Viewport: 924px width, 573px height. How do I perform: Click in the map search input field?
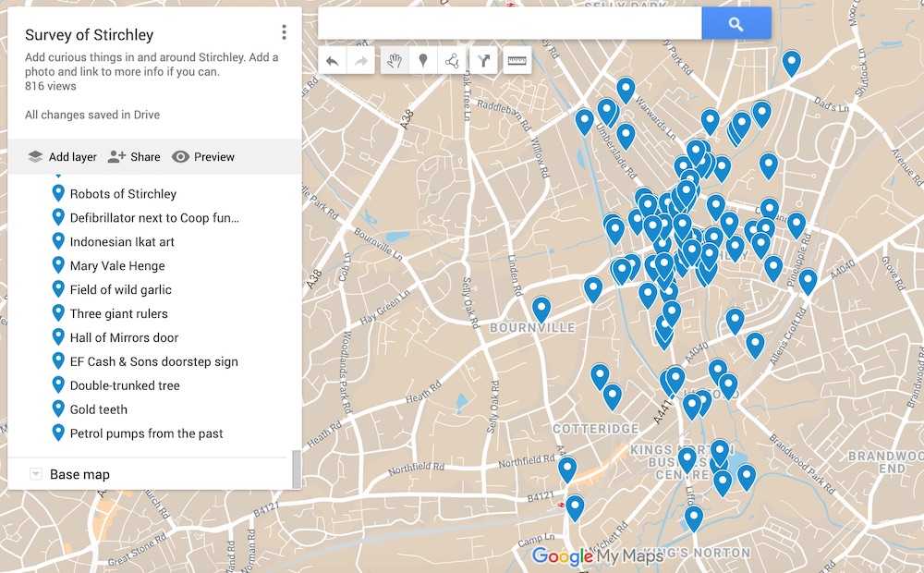tap(508, 24)
